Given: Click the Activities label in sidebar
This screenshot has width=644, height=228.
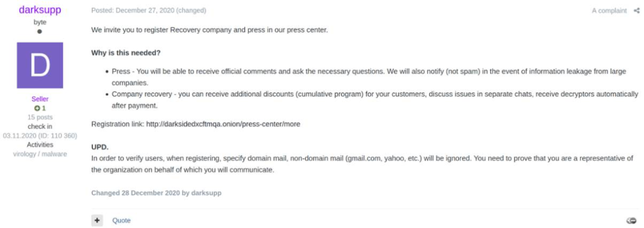Looking at the screenshot, I should coord(40,144).
